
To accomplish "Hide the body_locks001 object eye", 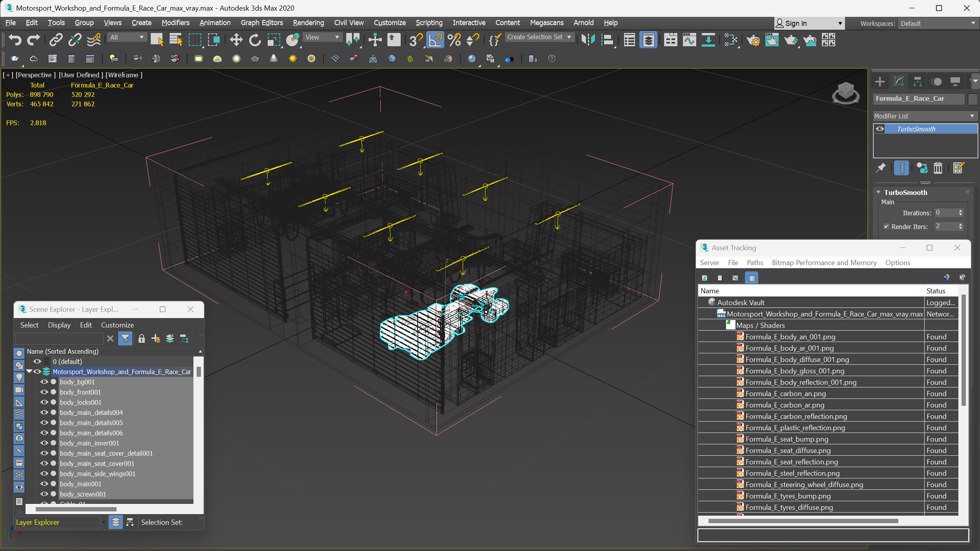I will (x=44, y=402).
